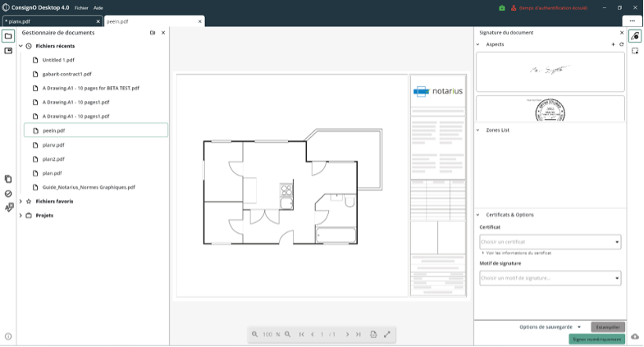Click the Signer numériquement button
The width and height of the screenshot is (644, 347).
point(596,339)
